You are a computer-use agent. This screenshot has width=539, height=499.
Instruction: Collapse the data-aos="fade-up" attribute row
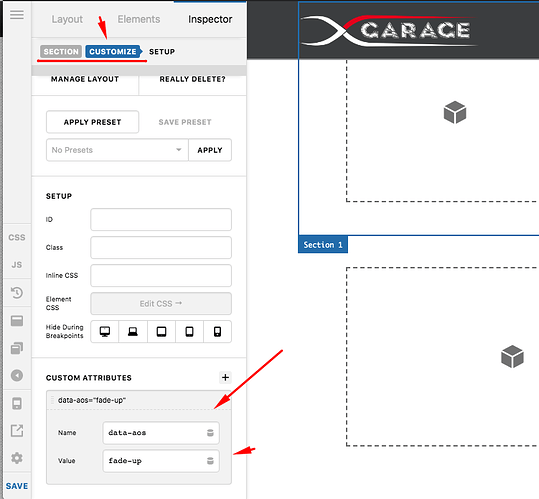tap(139, 400)
